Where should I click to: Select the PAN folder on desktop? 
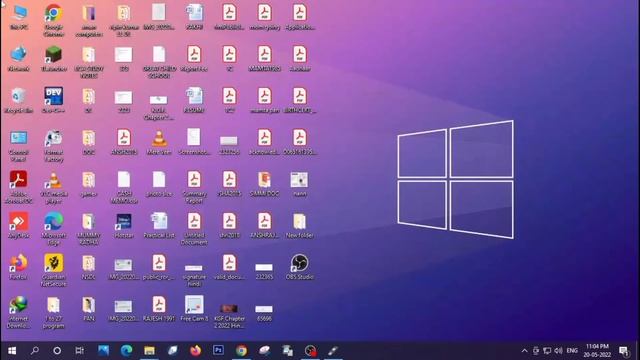(x=89, y=309)
